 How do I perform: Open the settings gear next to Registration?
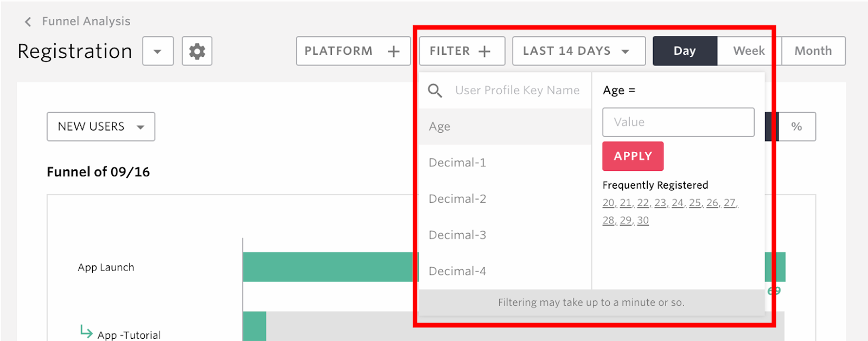[197, 51]
